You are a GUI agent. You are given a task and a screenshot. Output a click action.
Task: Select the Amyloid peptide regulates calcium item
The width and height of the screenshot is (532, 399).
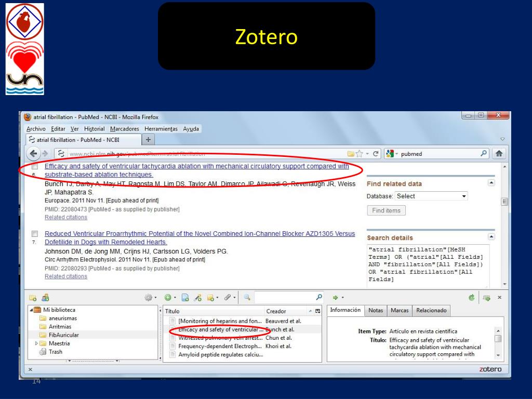(242, 355)
